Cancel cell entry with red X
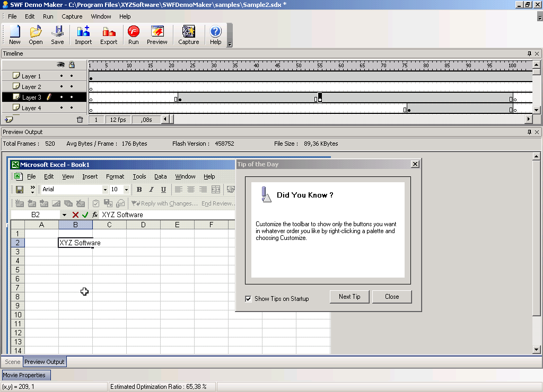Image resolution: width=543 pixels, height=392 pixels. (x=75, y=215)
